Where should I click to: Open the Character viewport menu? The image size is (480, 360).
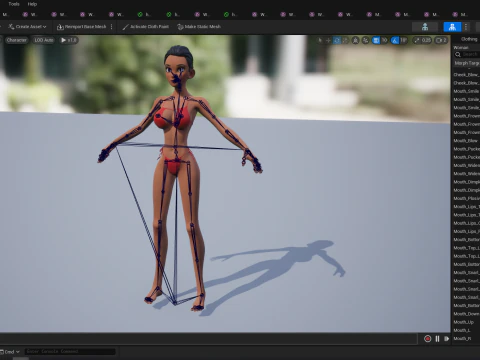click(16, 40)
